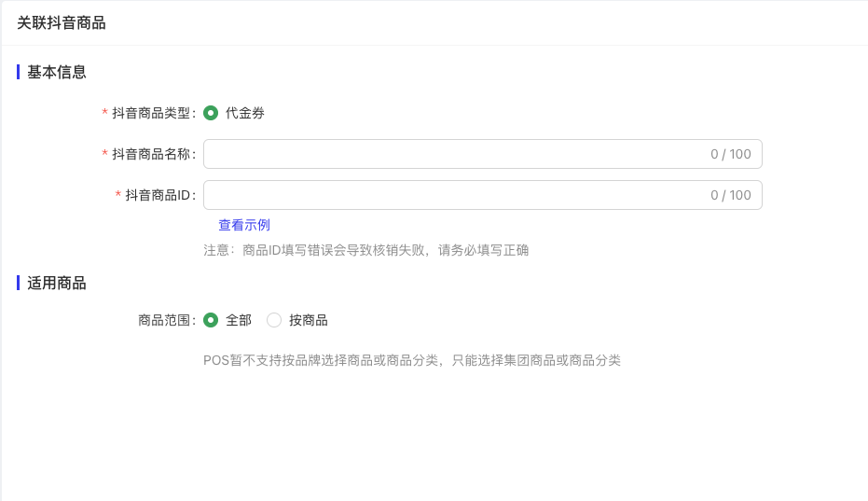Select the 代金券 radio button
Screen dimensions: 868x501
(211, 113)
